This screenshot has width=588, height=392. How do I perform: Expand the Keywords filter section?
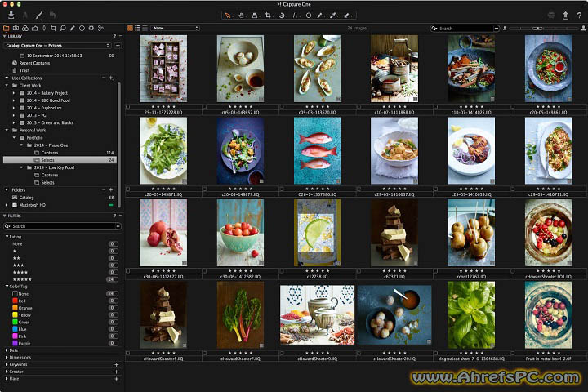click(x=7, y=364)
